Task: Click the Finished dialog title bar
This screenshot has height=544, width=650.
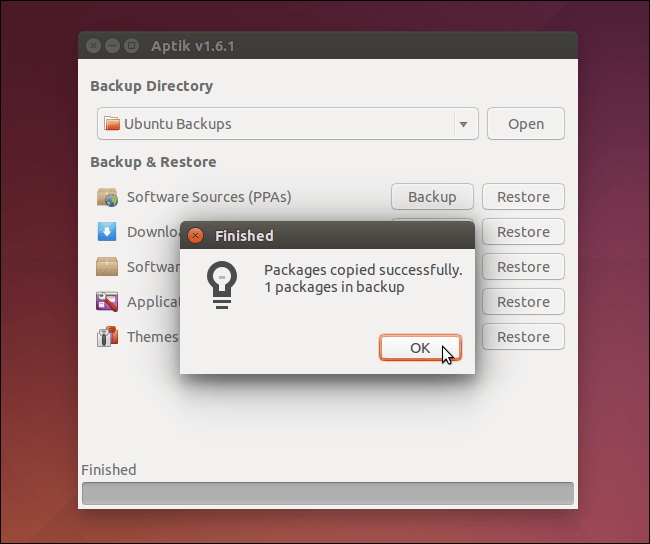Action: 340,236
